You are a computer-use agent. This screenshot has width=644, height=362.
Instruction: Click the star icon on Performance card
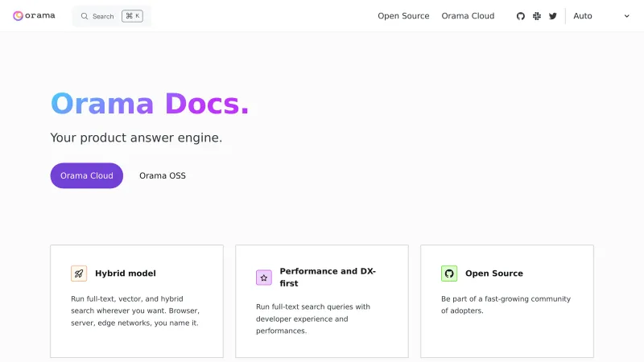(x=264, y=278)
